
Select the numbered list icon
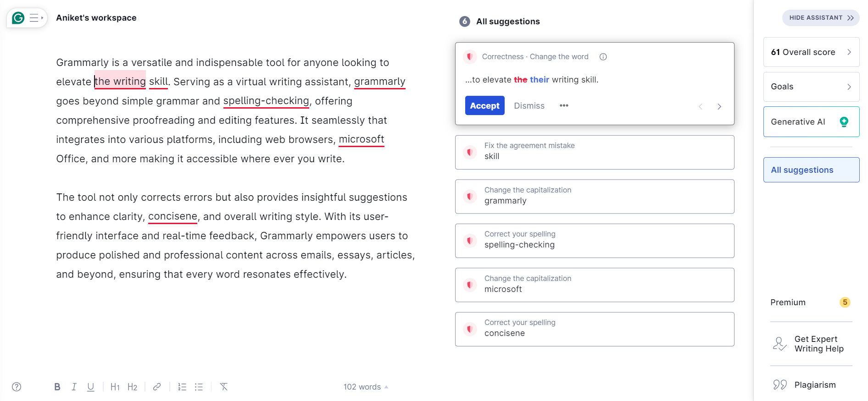coord(182,386)
